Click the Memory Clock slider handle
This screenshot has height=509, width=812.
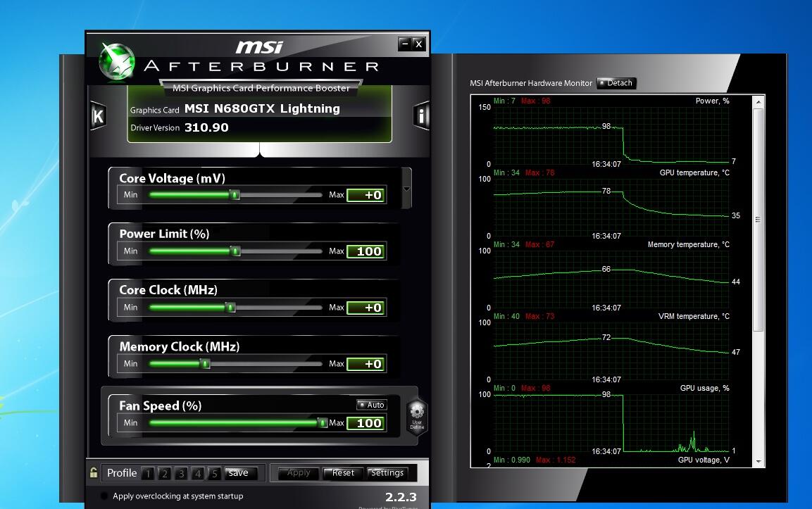205,363
